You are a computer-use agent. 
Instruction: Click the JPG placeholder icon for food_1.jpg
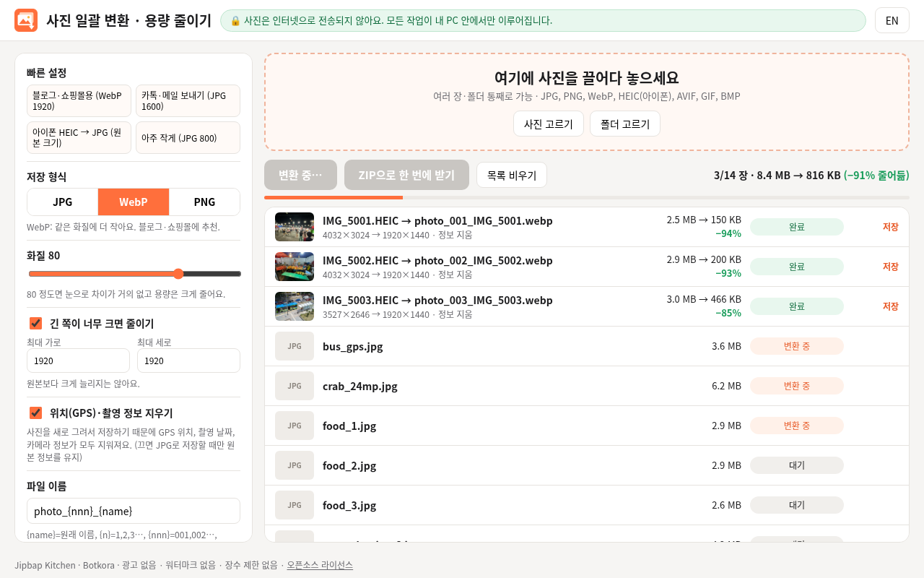[x=295, y=426]
